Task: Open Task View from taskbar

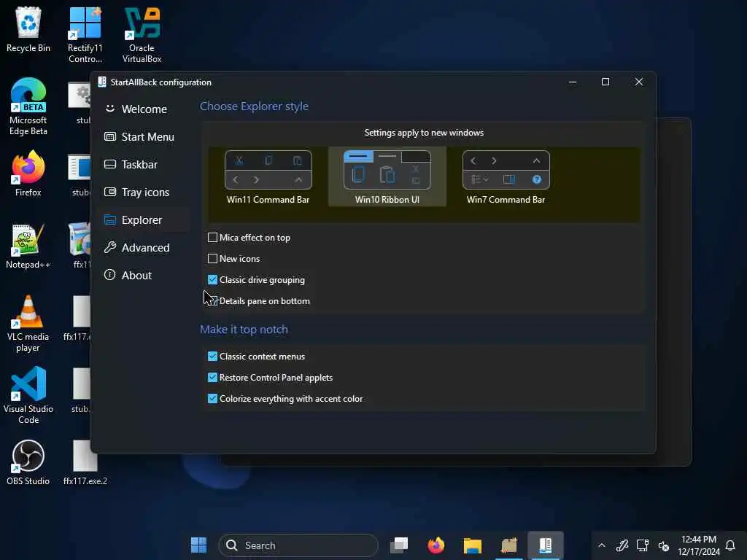Action: click(x=399, y=545)
